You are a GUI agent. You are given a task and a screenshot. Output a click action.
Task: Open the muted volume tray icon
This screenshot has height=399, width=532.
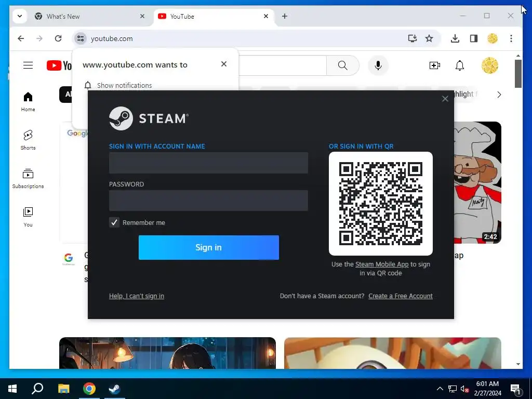(465, 389)
